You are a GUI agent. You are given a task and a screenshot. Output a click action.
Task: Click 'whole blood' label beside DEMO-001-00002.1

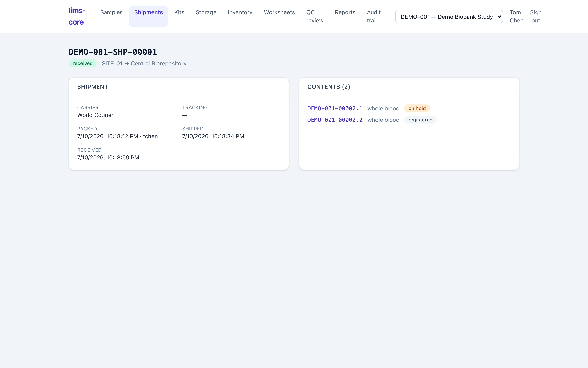pyautogui.click(x=383, y=109)
